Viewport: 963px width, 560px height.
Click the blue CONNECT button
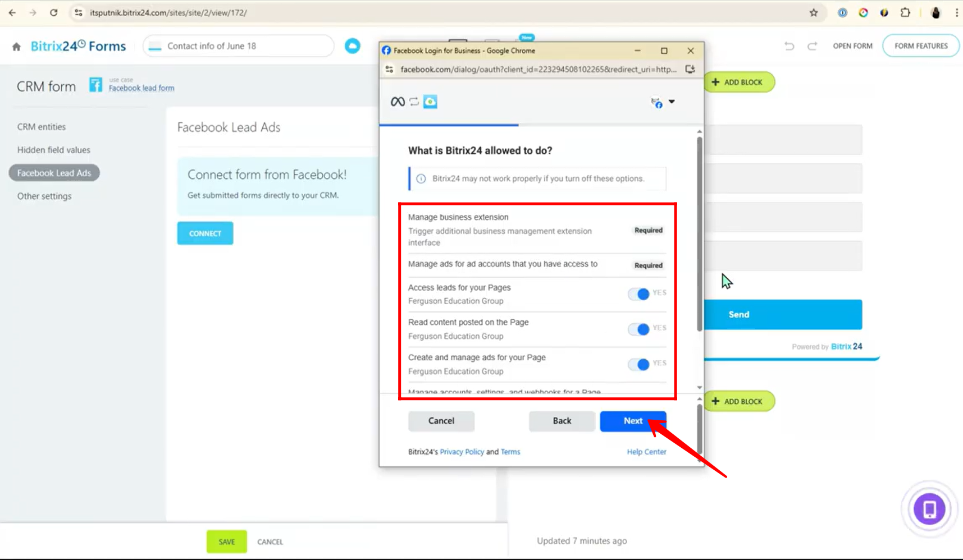click(x=205, y=233)
